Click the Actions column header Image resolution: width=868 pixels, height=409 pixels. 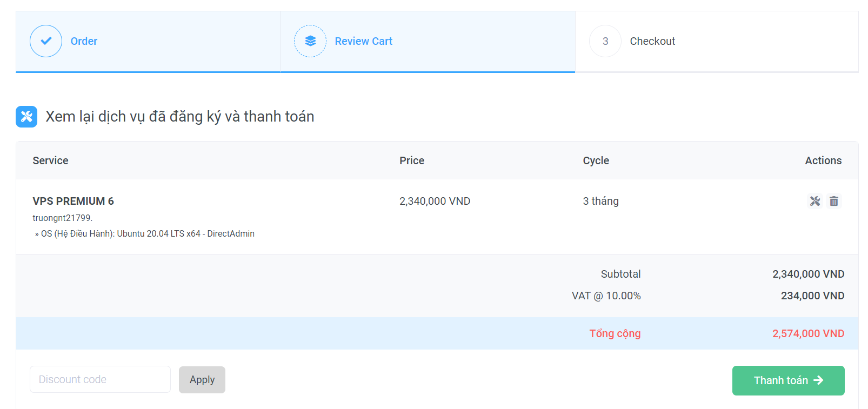(x=823, y=160)
